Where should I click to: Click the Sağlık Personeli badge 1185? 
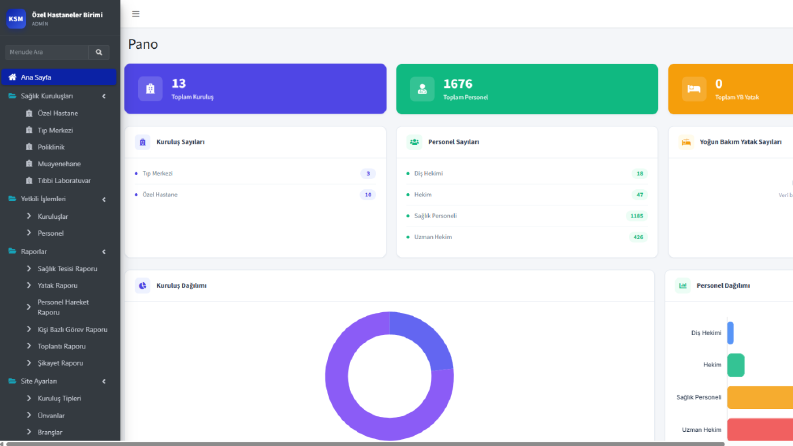(x=637, y=216)
